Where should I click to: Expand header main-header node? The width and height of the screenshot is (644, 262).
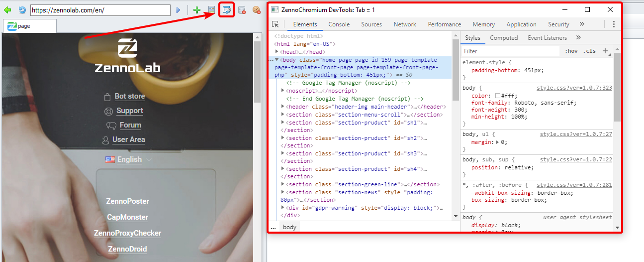[x=283, y=107]
